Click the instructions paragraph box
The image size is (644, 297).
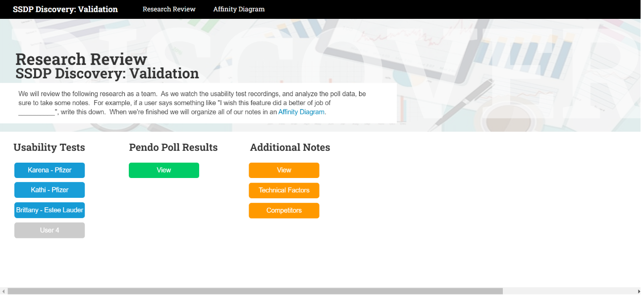[x=198, y=103]
